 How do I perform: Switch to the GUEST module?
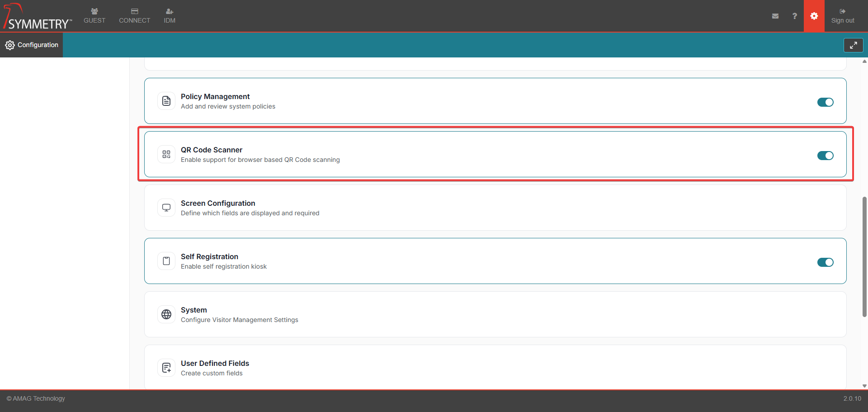94,16
